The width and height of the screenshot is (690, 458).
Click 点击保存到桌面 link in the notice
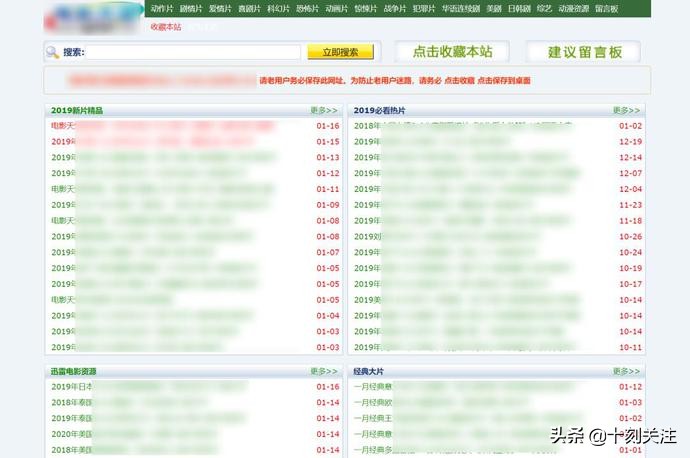pos(504,81)
